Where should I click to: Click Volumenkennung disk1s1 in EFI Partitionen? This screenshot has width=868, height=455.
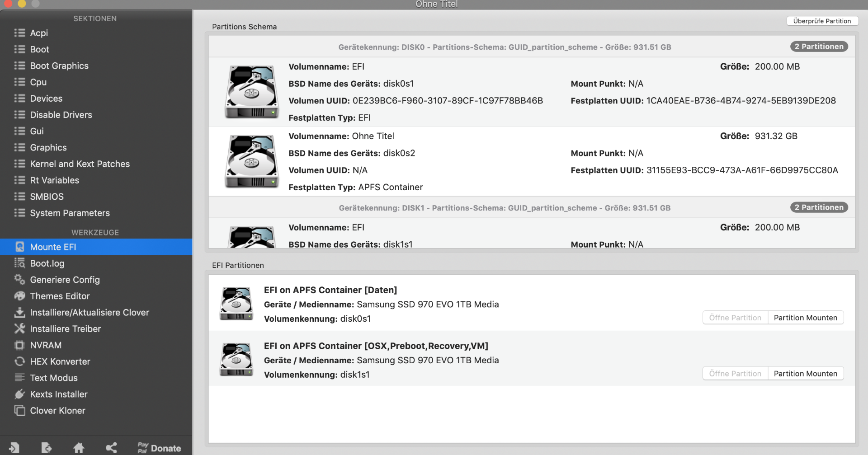click(317, 375)
